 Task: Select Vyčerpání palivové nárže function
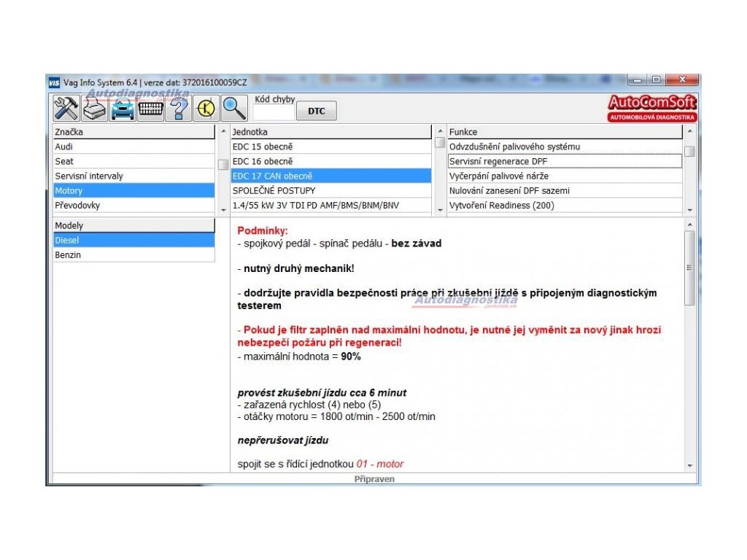[565, 176]
